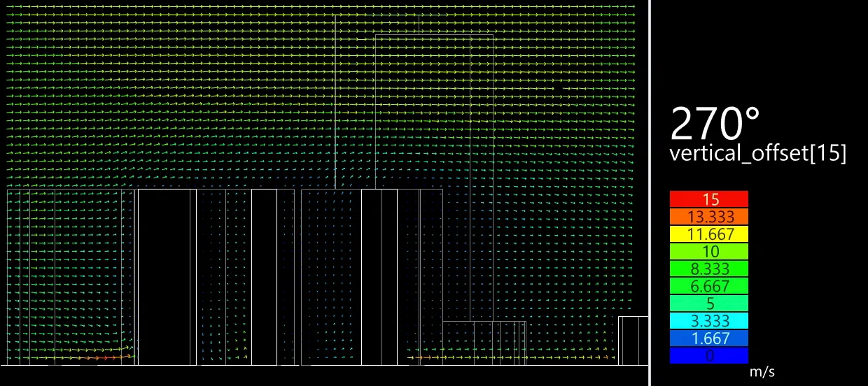The height and width of the screenshot is (386, 868).
Task: Click the cyan 3.333 legend swatch
Action: (709, 321)
